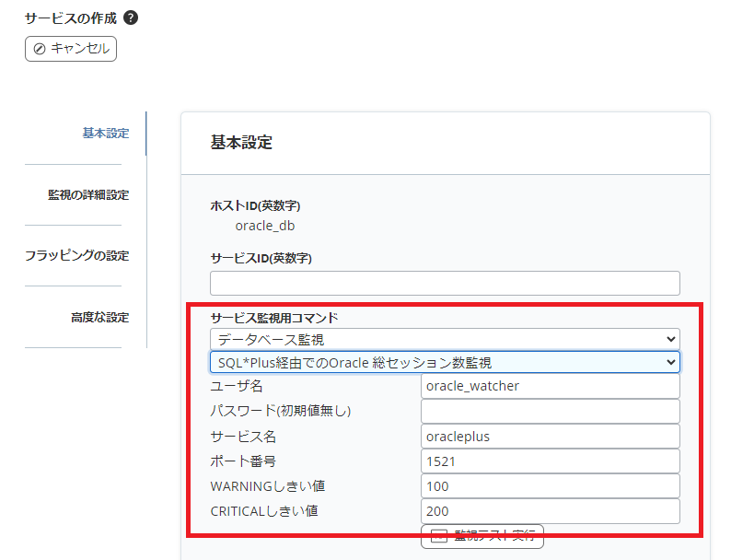Click the arrow on the データベース監視 combo box
The image size is (731, 560).
click(669, 339)
